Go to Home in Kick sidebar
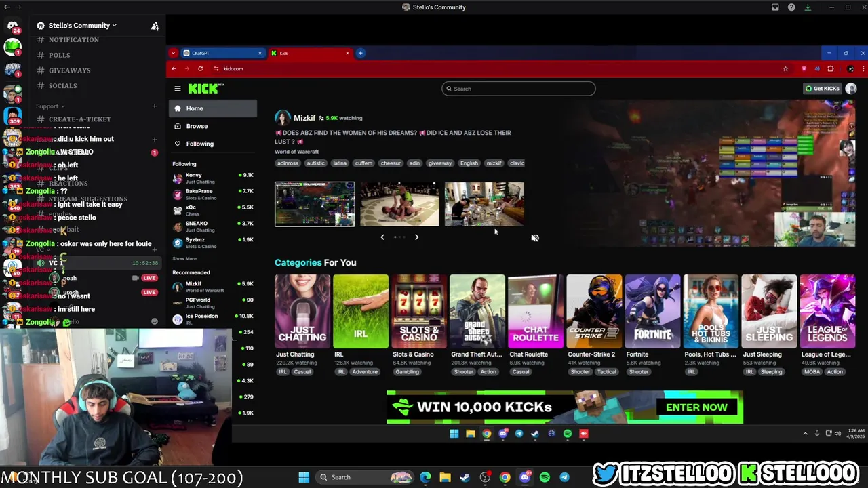868x488 pixels. click(213, 108)
